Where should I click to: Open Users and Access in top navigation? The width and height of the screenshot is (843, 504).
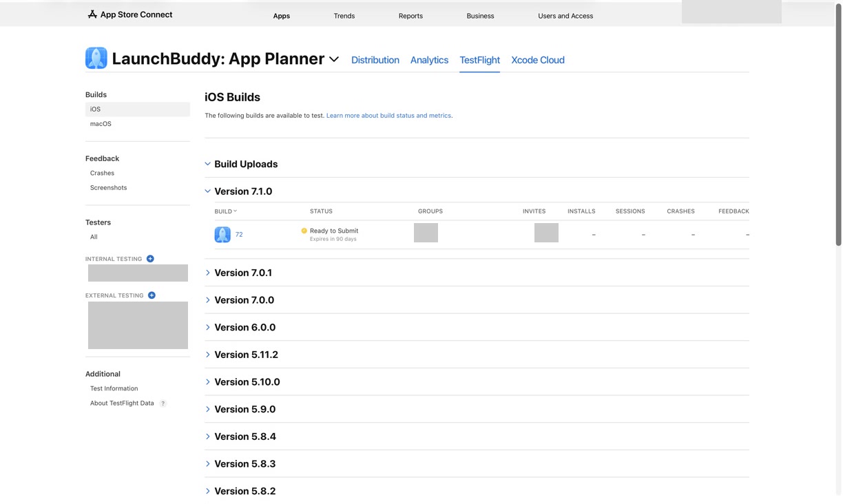565,16
